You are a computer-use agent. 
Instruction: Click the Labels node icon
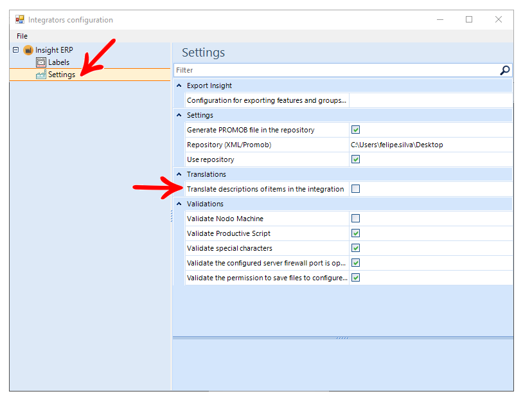coord(41,62)
